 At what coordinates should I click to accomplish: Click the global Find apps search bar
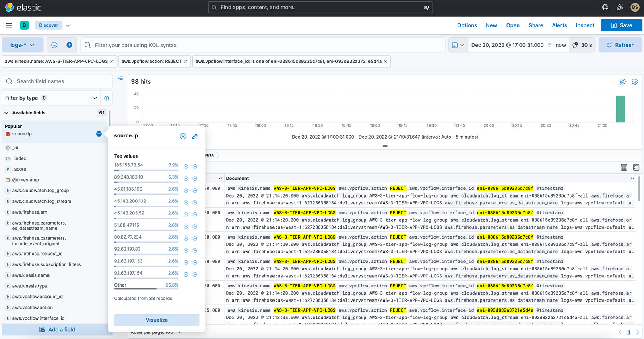coord(320,7)
